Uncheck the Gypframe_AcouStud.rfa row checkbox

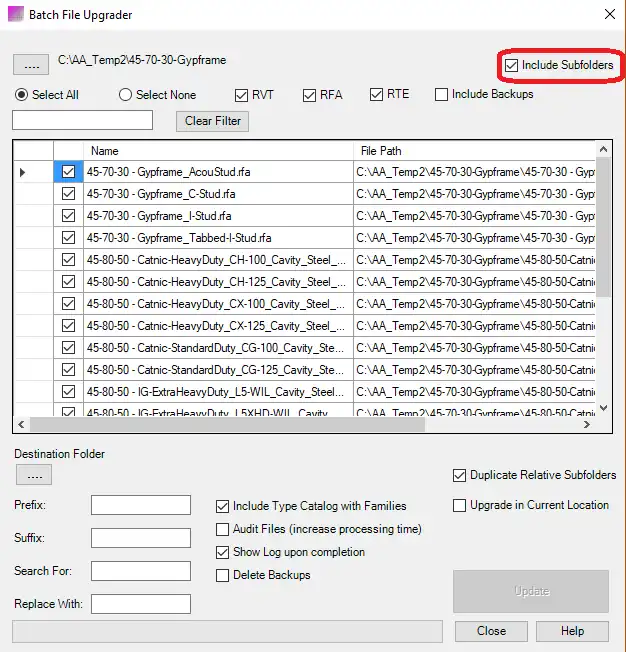[68, 172]
